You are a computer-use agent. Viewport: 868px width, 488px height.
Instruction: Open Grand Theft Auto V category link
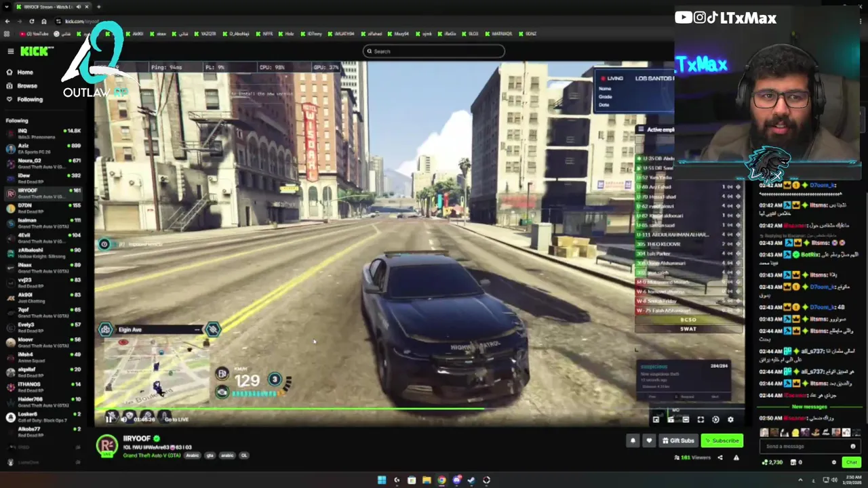pos(152,455)
